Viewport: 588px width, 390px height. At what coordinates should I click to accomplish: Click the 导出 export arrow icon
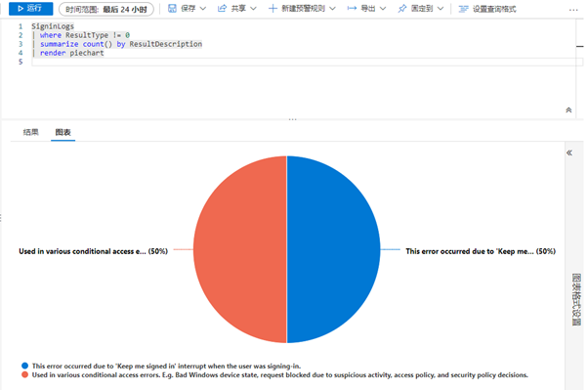tap(352, 8)
